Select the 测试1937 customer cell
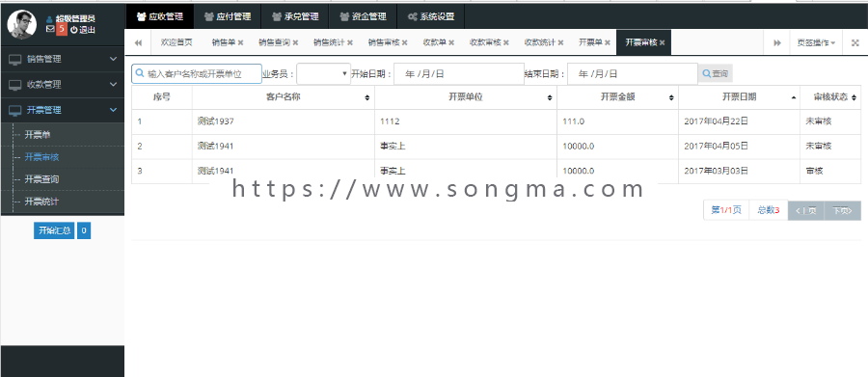 point(284,121)
